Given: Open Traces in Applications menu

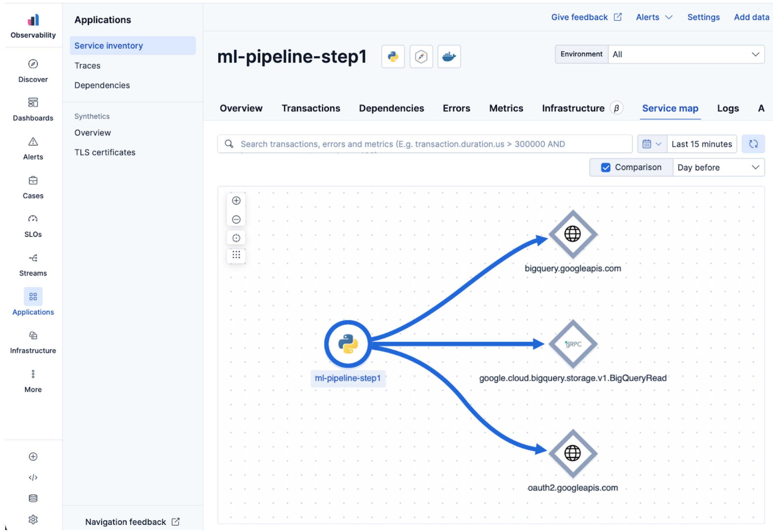Looking at the screenshot, I should [87, 65].
